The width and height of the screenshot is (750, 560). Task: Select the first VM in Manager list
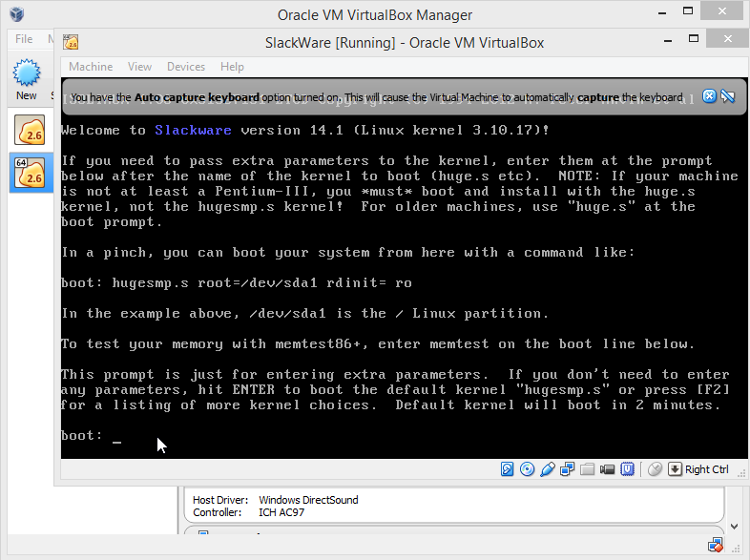click(31, 130)
